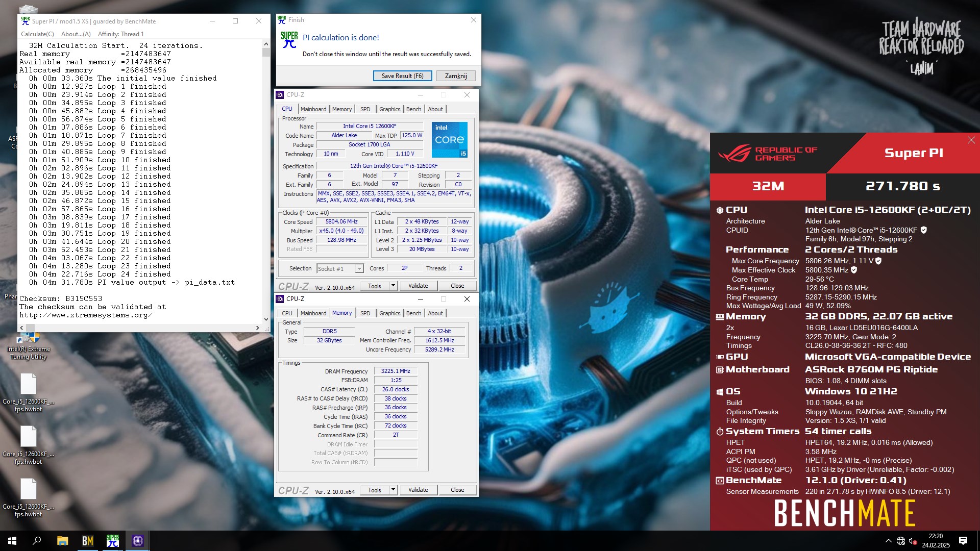Switch to Mainboard tab in upper CPU-Z
Image resolution: width=980 pixels, height=551 pixels.
pyautogui.click(x=313, y=109)
